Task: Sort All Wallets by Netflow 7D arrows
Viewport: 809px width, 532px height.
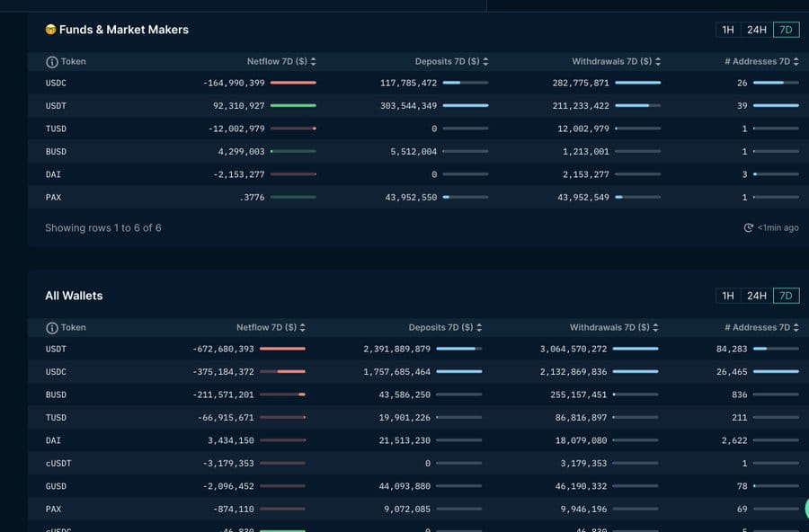Action: point(302,327)
